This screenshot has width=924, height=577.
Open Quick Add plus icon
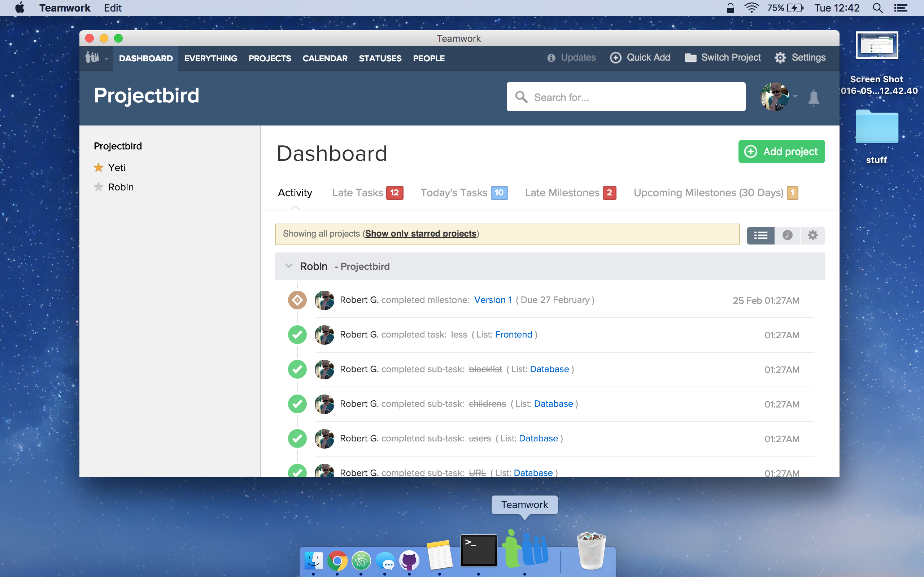tap(615, 58)
